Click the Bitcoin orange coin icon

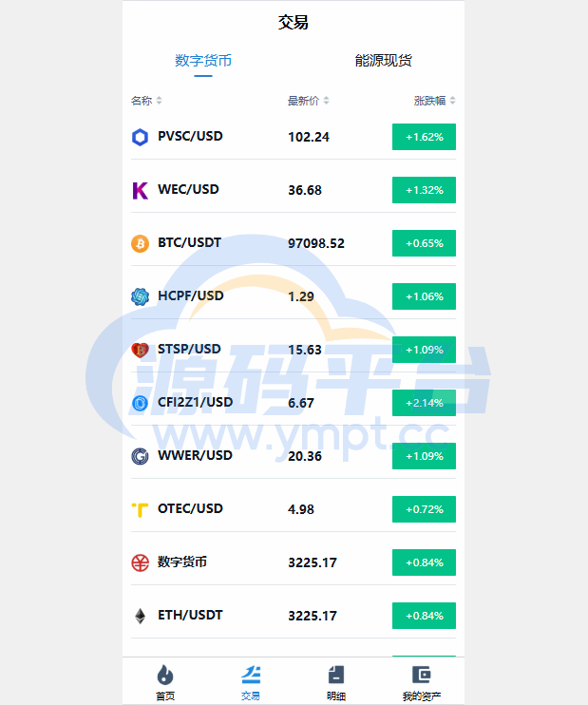(140, 243)
